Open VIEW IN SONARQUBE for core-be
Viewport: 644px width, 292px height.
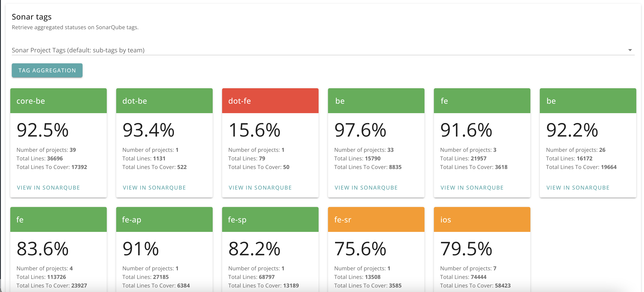(48, 188)
